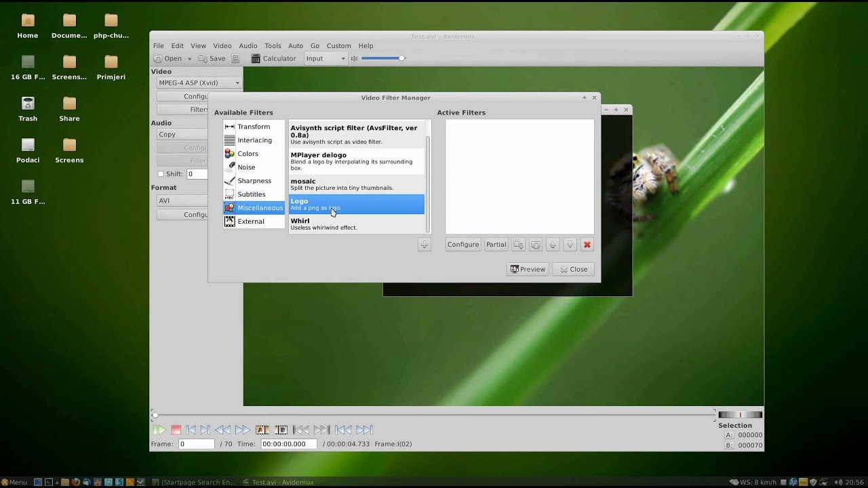The image size is (868, 488).
Task: Open the Custom menu
Action: point(339,46)
